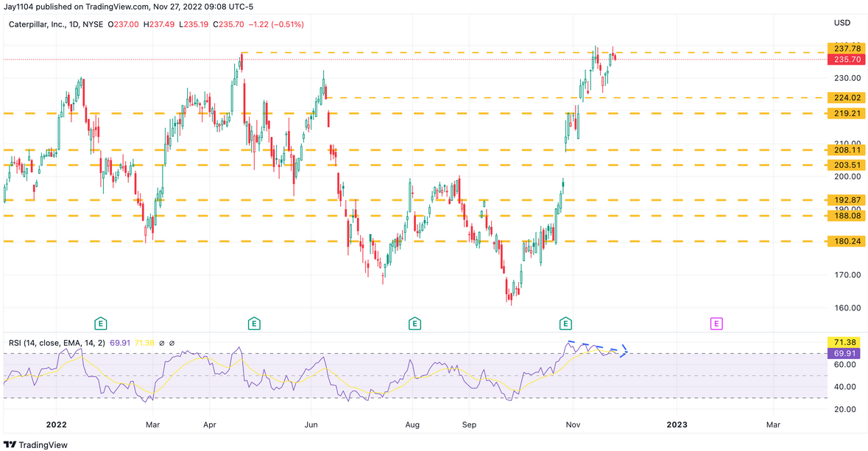Click the Jun label on time axis
The image size is (868, 451).
tap(311, 425)
